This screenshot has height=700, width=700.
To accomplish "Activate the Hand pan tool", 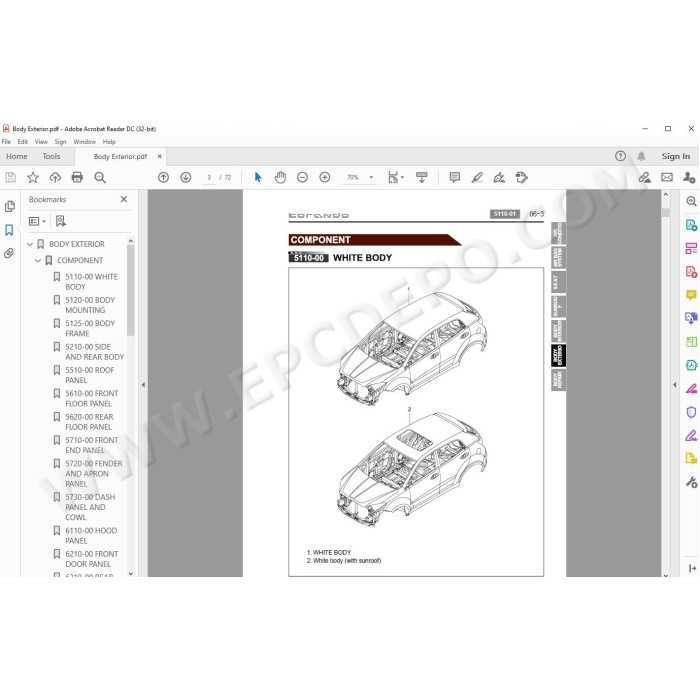I will pyautogui.click(x=280, y=178).
